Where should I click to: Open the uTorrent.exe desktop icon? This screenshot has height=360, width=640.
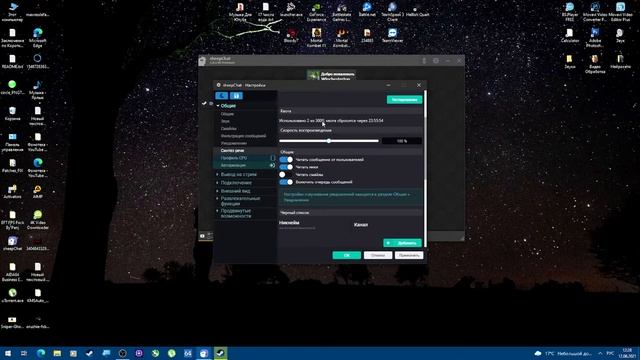click(12, 296)
